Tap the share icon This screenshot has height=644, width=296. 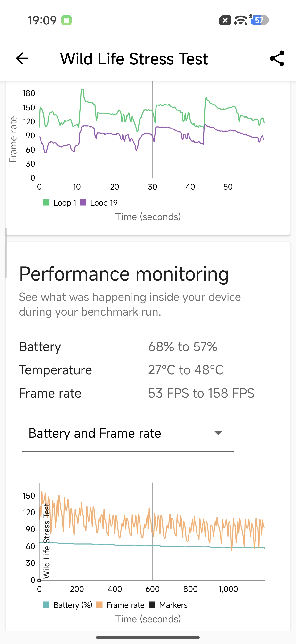(x=277, y=59)
